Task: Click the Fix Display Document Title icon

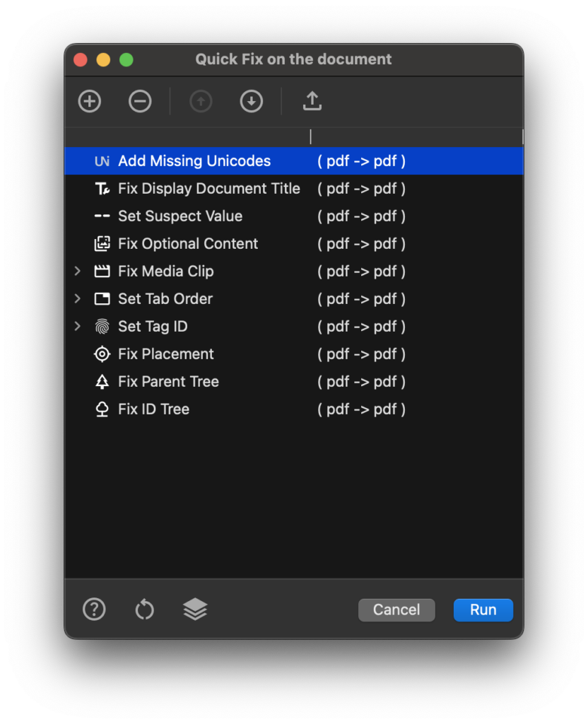Action: click(x=102, y=189)
